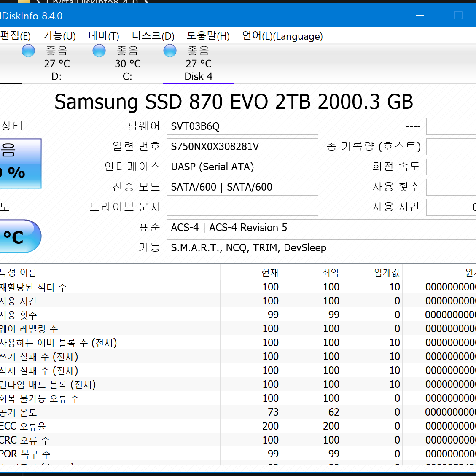Image resolution: width=476 pixels, height=476 pixels.
Task: Click the empty drive letter field
Action: (242, 207)
